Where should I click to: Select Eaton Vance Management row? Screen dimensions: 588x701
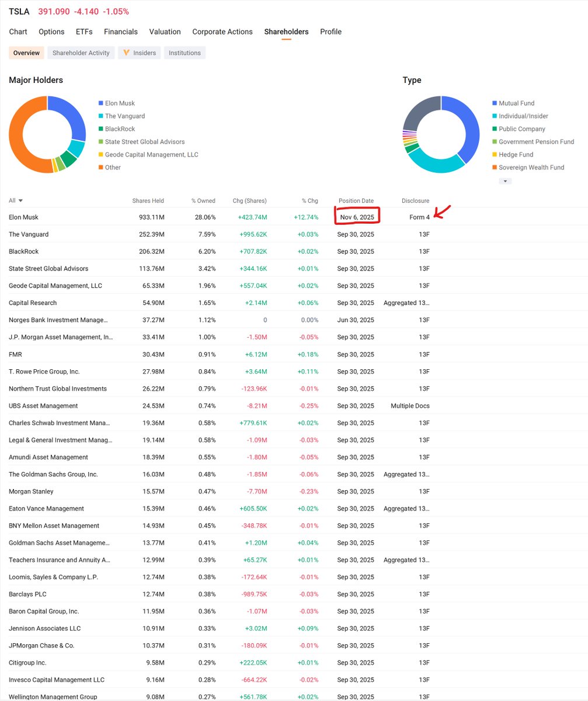click(294, 508)
